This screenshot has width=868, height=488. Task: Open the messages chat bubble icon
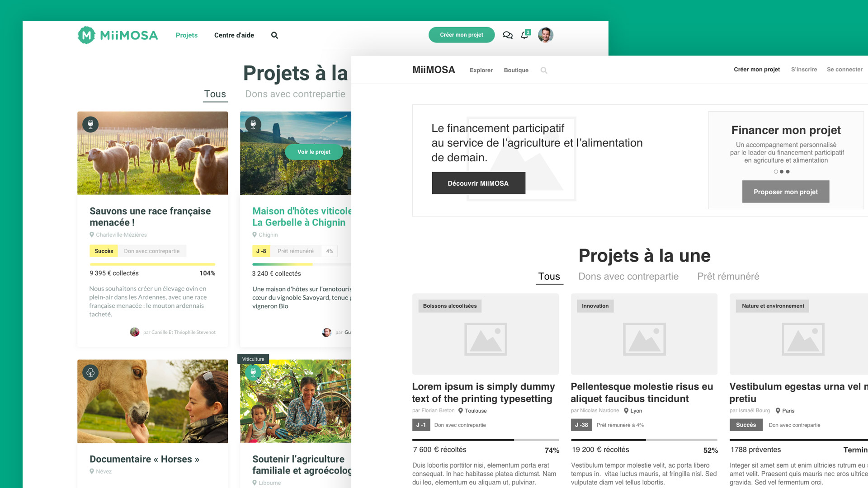coord(508,35)
